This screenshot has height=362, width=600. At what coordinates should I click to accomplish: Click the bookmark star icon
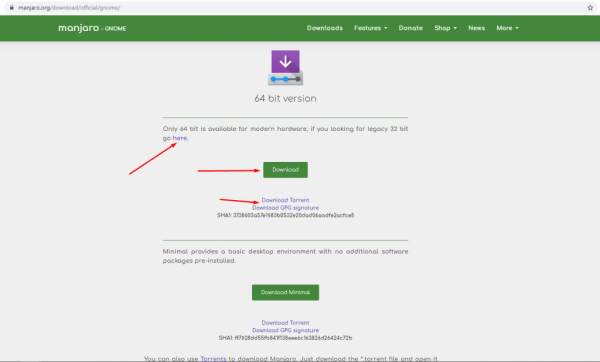590,8
